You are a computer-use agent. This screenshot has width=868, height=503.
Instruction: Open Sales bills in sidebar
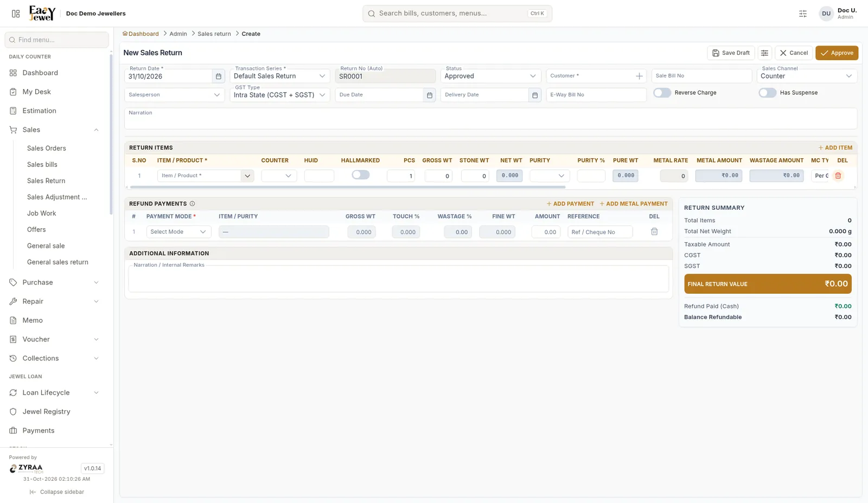pos(42,165)
